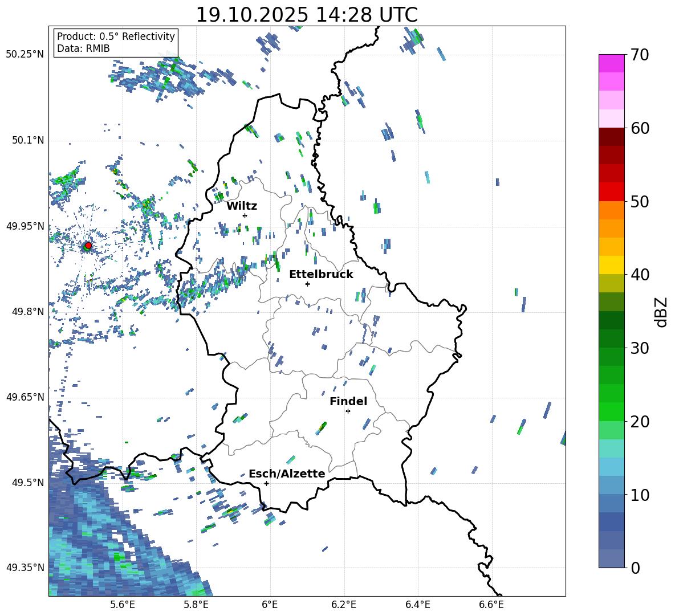The image size is (675, 616).
Task: Click the 0 tick on colorbar
Action: click(635, 568)
